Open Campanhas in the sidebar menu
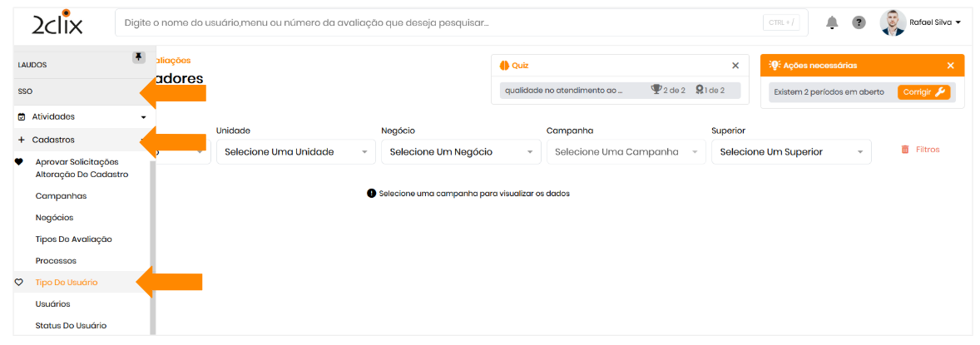Screen dimensions: 980x345 coord(61,196)
